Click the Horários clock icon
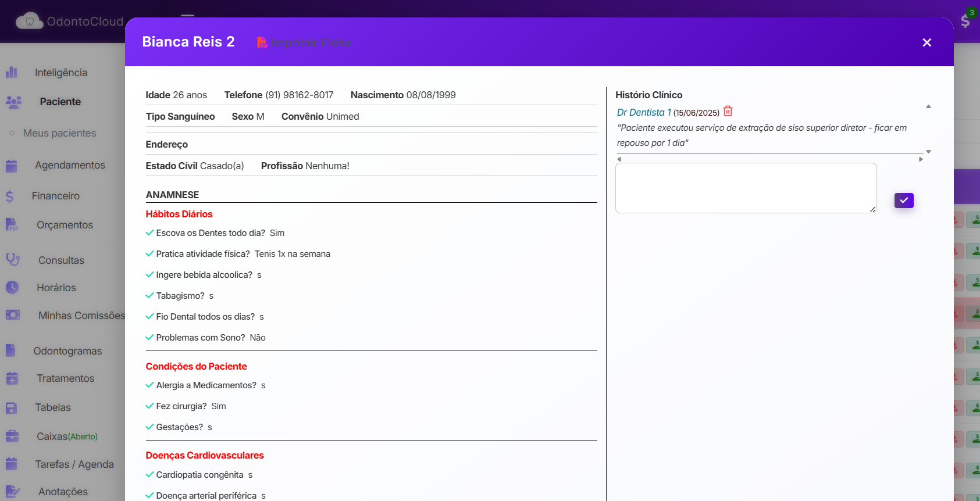The image size is (980, 501). [12, 288]
